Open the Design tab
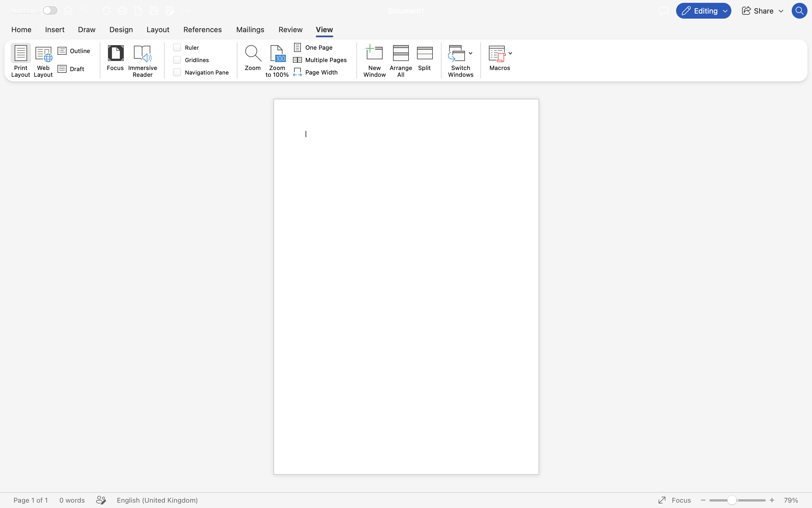812x508 pixels. coord(121,30)
